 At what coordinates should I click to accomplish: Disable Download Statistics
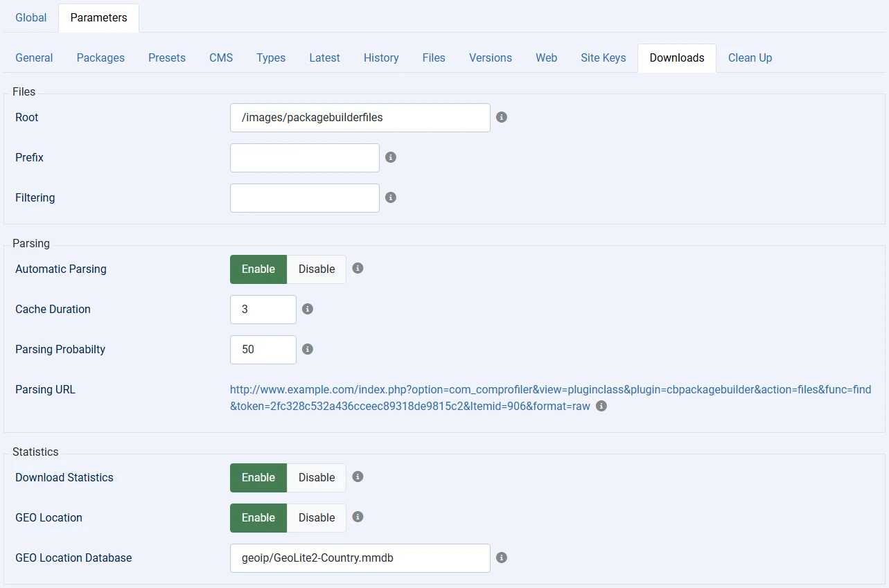coord(316,477)
